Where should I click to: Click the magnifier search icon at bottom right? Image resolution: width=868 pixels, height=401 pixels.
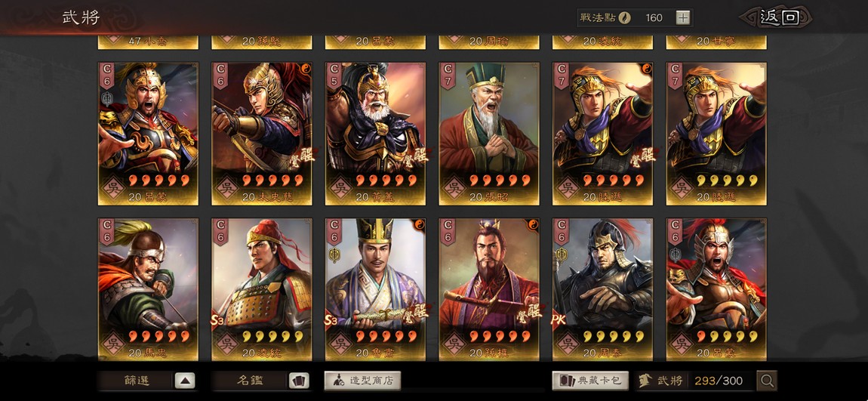point(767,381)
